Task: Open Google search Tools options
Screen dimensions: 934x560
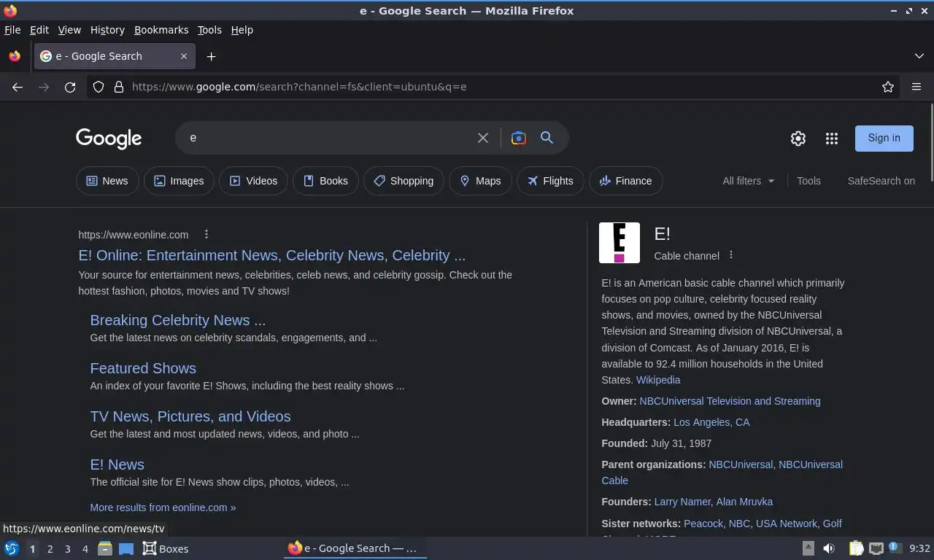Action: point(808,181)
